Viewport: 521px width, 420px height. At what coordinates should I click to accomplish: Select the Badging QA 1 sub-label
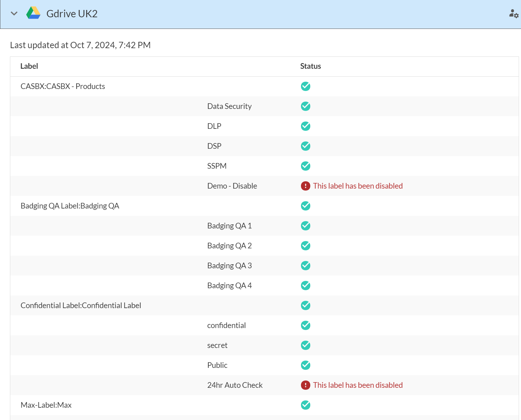pos(229,226)
